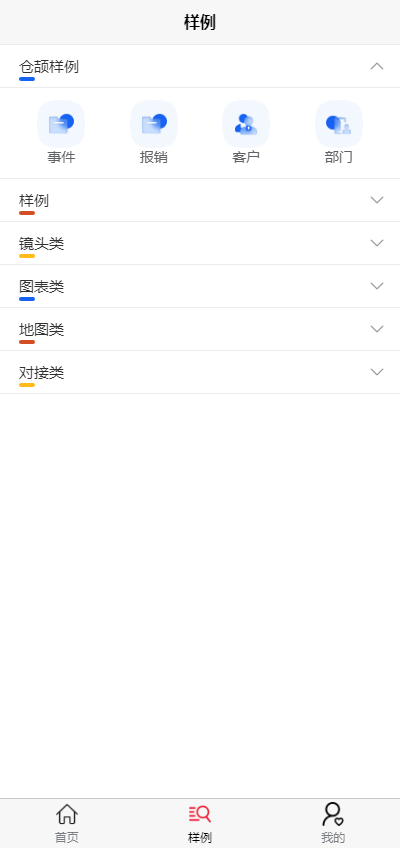400x848 pixels.
Task: Expand the 镜头类 section chevron
Action: tap(377, 243)
